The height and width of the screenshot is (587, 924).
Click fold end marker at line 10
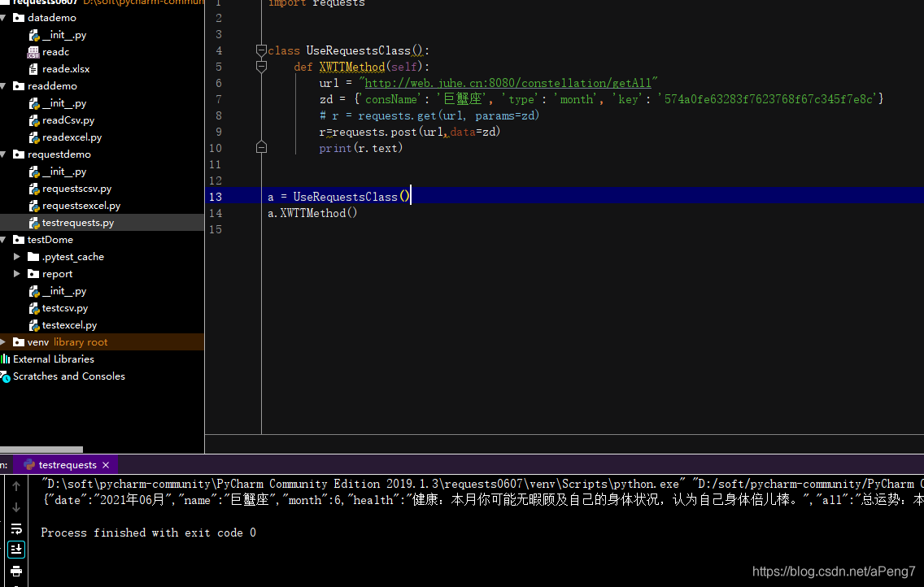pyautogui.click(x=262, y=147)
